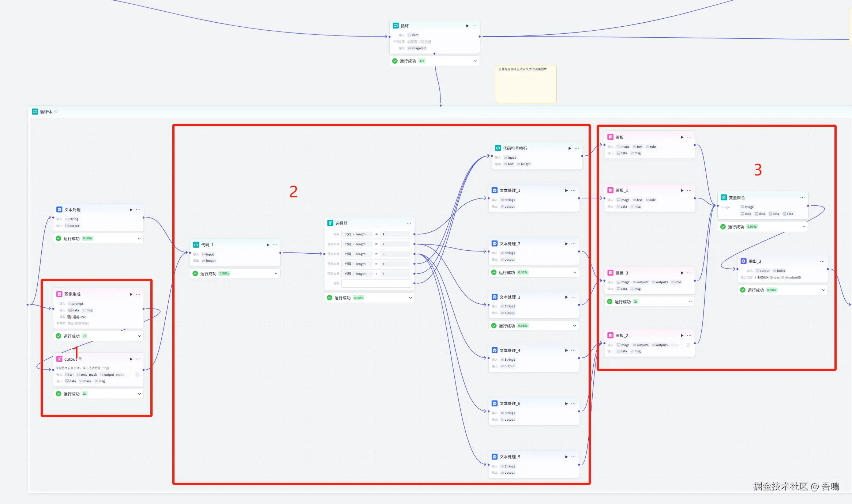Screen dimensions: 852x504
Task: Click the 画板_2 node title
Action: (x=622, y=336)
